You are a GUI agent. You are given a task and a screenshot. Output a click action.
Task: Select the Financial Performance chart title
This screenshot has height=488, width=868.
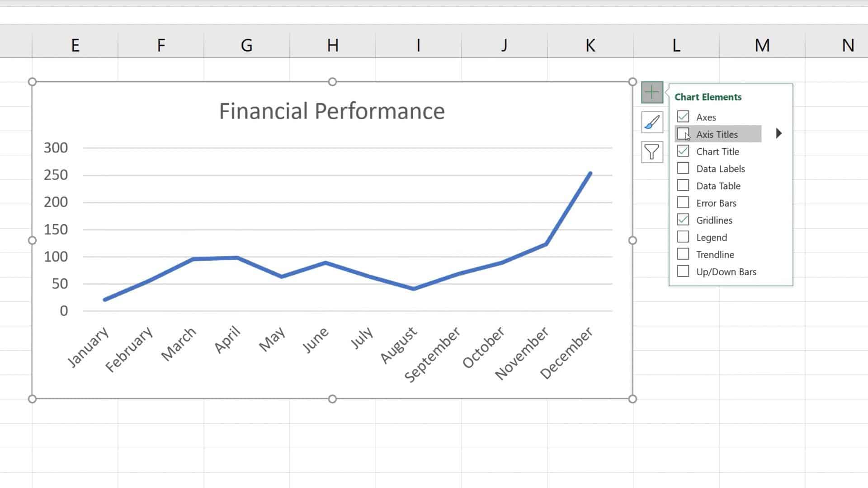click(332, 110)
